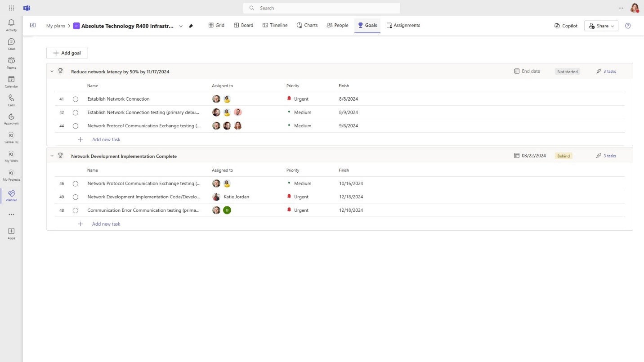The width and height of the screenshot is (644, 362).
Task: Mark task 44 complete using its circle
Action: coord(75,126)
